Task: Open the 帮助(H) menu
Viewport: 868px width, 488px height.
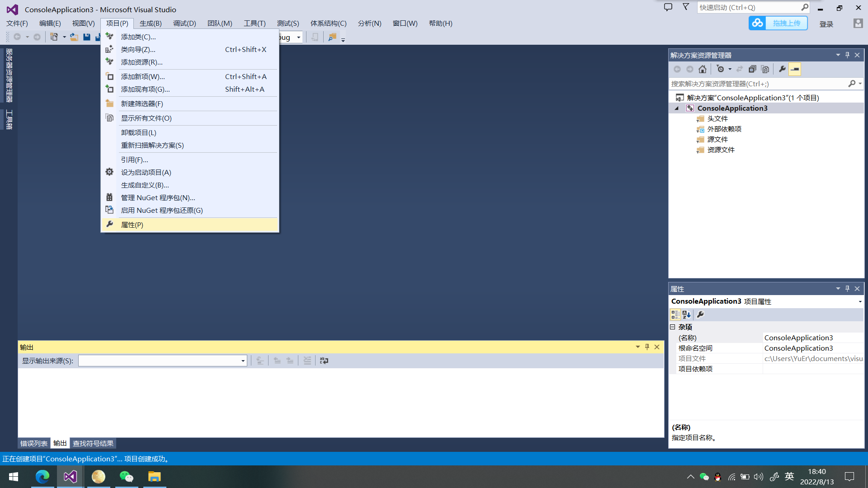Action: 440,23
